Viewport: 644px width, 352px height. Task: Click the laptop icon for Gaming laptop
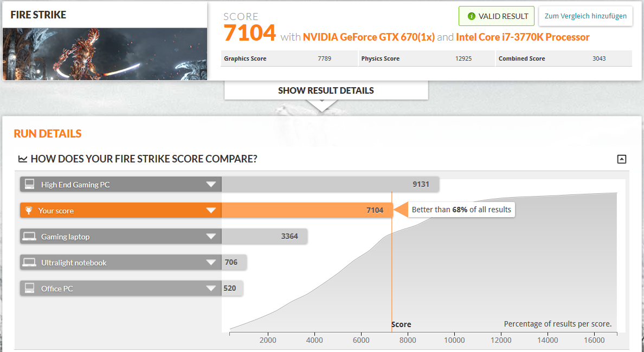pyautogui.click(x=30, y=236)
